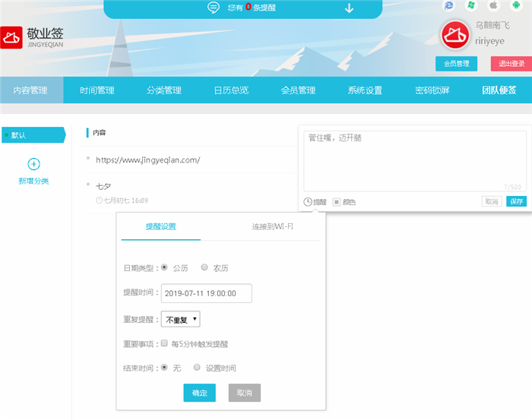Click the clock icon beside 七月初七 16:09
The height and width of the screenshot is (420, 532).
point(99,201)
